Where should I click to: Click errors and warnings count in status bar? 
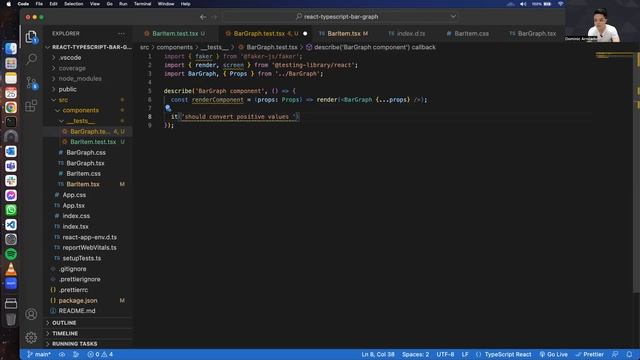[x=100, y=354]
